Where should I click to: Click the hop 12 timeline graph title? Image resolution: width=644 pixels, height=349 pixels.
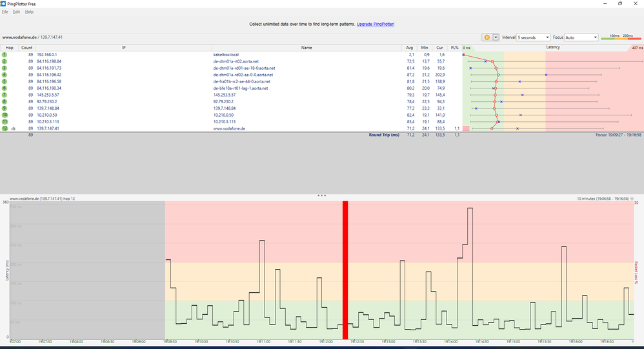pos(42,199)
